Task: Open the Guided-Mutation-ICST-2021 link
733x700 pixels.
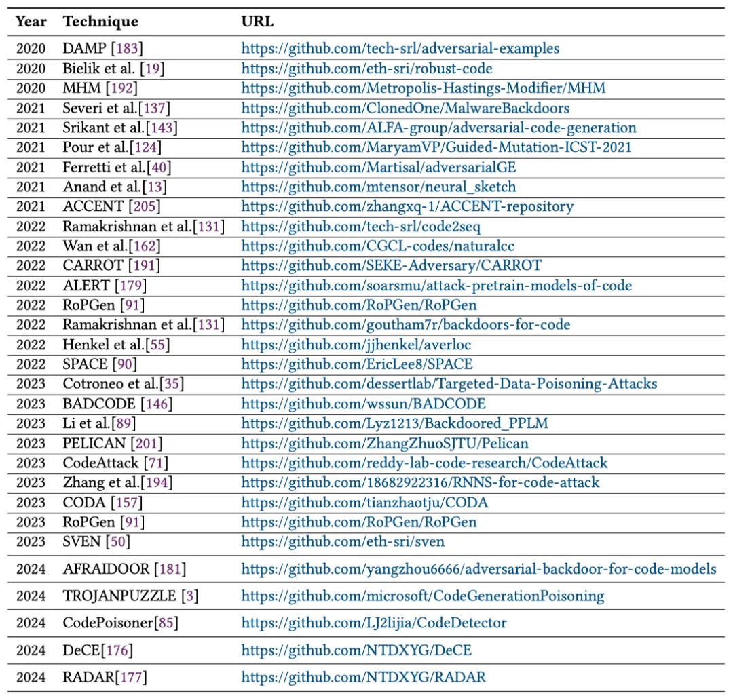Action: point(436,148)
